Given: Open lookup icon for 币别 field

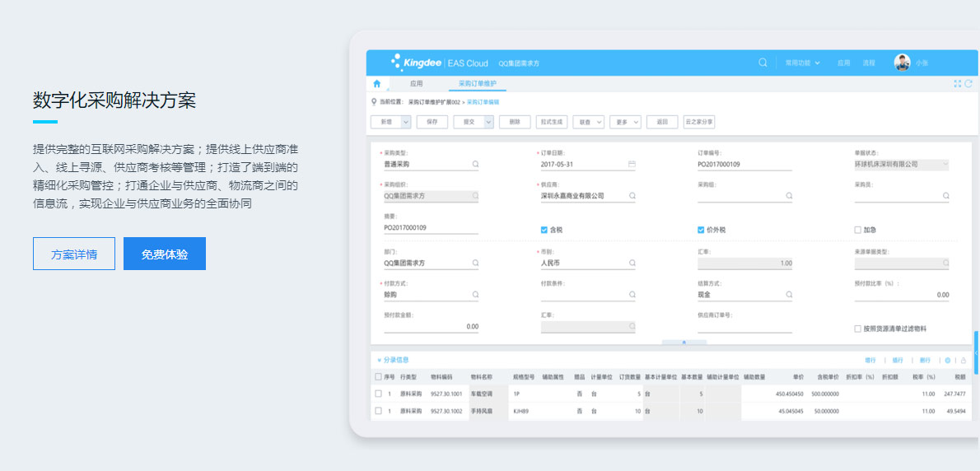Looking at the screenshot, I should coord(632,263).
